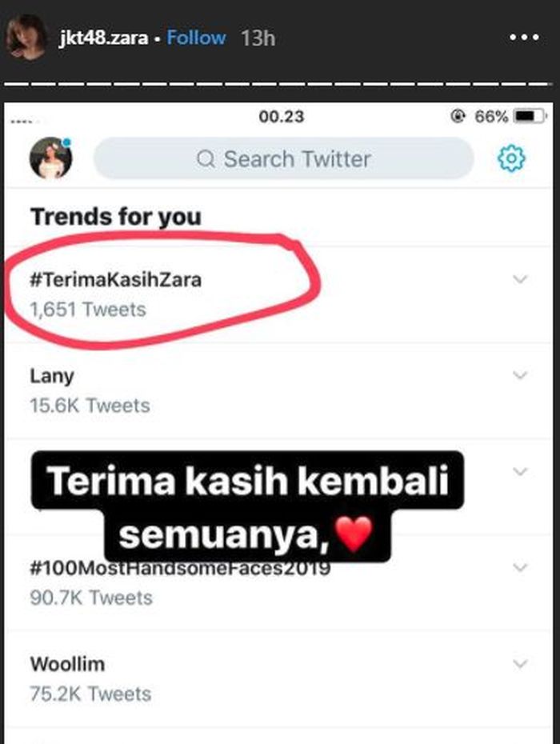Tap the story progress bar at top

click(278, 85)
